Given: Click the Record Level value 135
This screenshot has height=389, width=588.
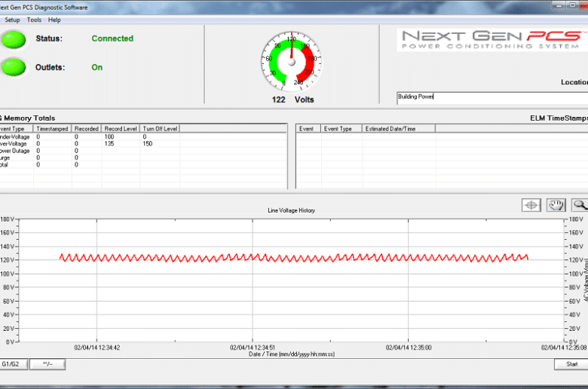Looking at the screenshot, I should click(x=109, y=144).
